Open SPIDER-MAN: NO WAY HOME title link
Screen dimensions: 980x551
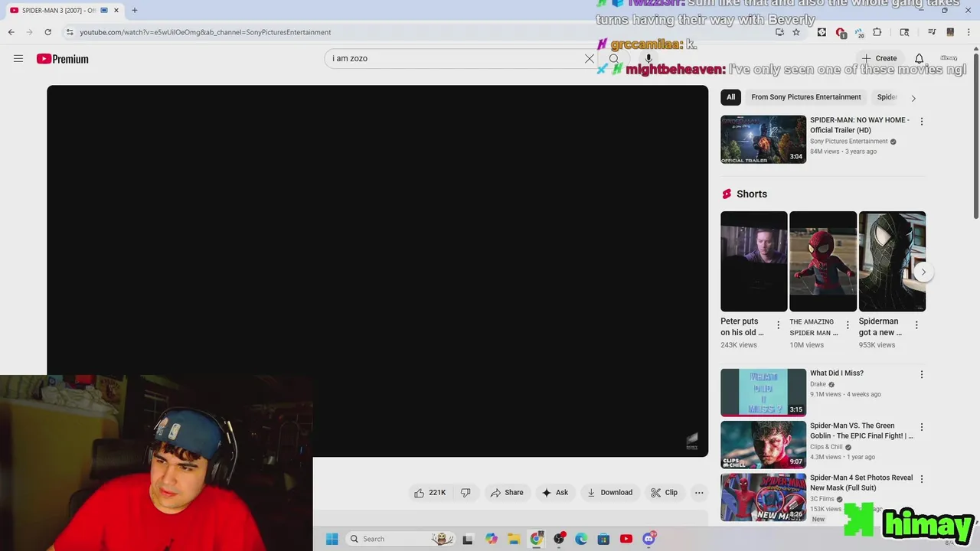click(860, 125)
